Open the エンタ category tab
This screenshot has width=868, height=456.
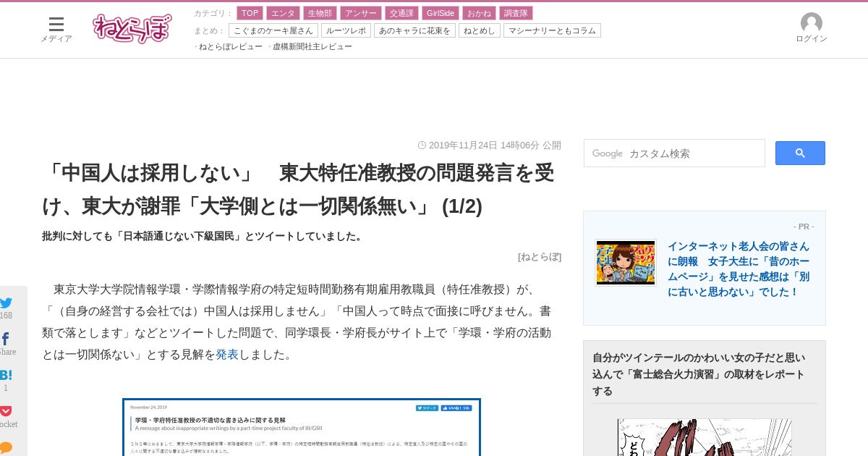[283, 13]
